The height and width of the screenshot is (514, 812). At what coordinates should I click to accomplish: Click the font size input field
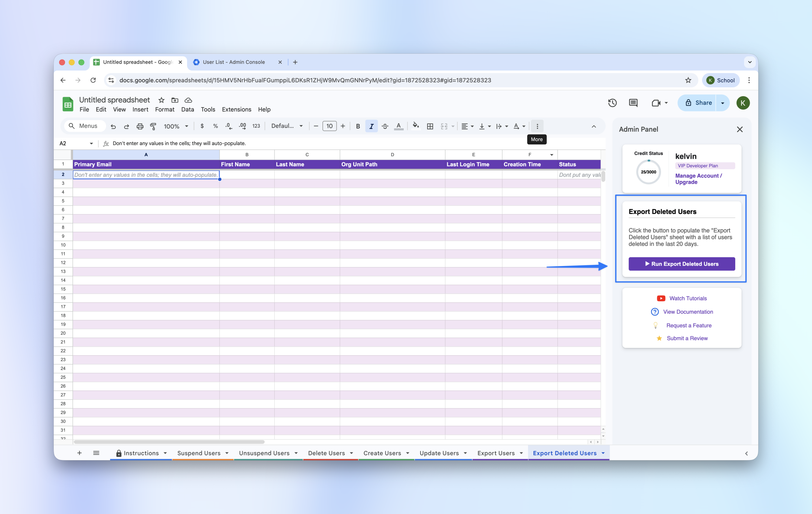[x=329, y=126]
